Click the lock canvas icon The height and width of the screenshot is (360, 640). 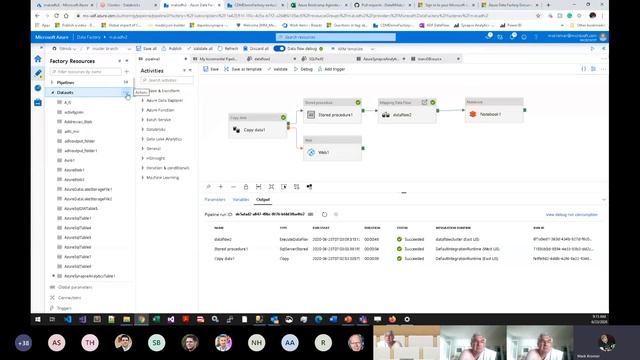(x=246, y=187)
